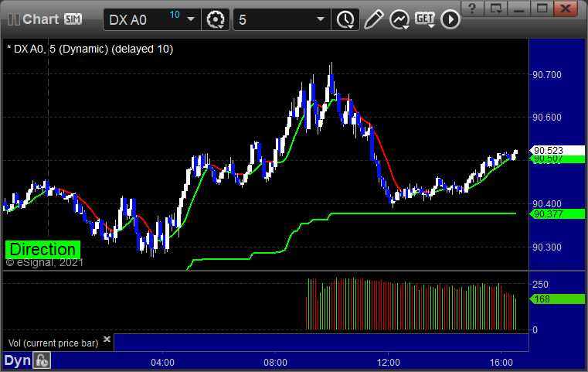Toggle the SIM mode badge
The width and height of the screenshot is (588, 372).
click(73, 19)
